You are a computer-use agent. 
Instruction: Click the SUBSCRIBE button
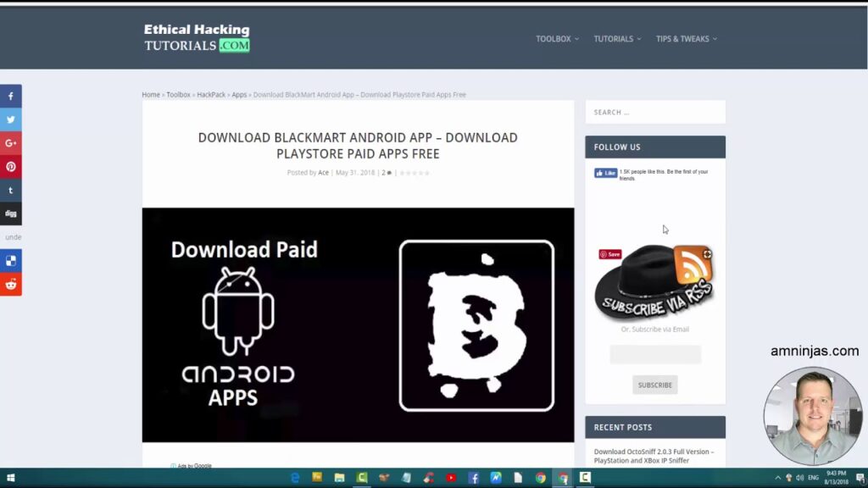tap(655, 385)
